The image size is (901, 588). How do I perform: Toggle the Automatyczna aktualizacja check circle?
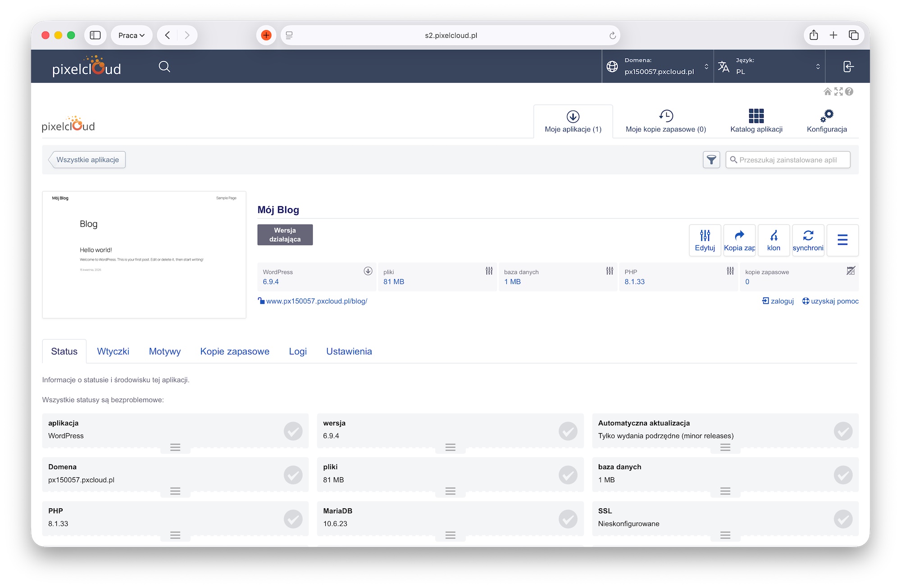coord(843,431)
